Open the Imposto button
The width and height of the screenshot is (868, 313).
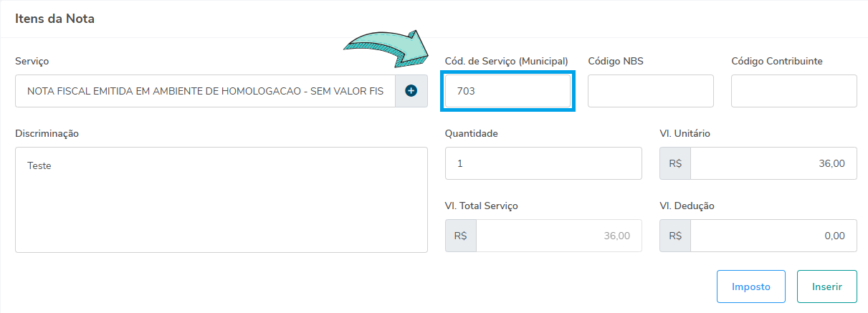tap(750, 286)
